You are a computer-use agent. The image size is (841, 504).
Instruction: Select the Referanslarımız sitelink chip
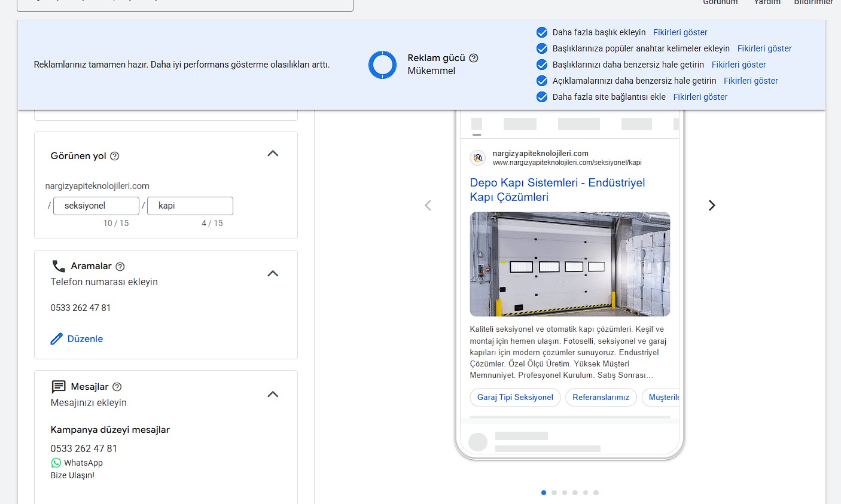(x=601, y=398)
